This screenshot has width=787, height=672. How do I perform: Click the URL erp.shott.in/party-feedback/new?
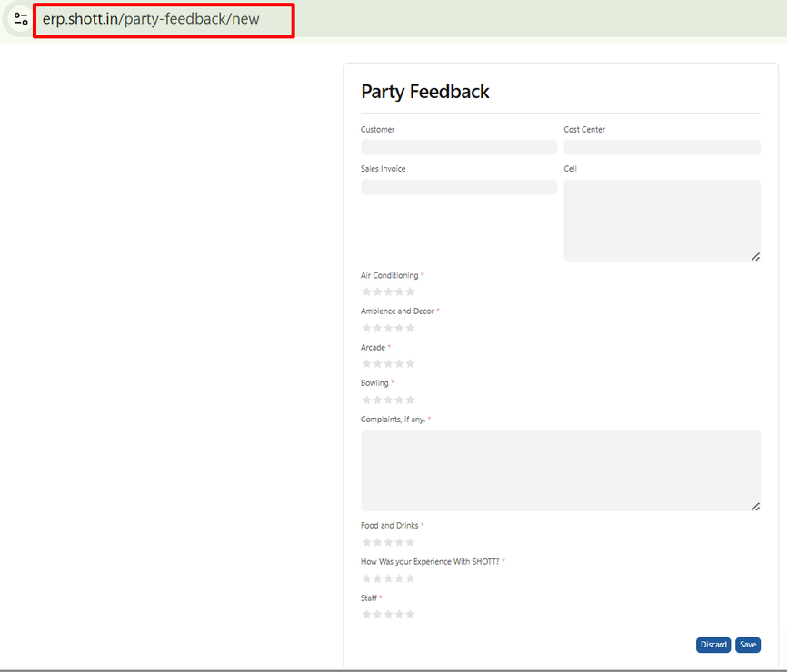pyautogui.click(x=151, y=19)
